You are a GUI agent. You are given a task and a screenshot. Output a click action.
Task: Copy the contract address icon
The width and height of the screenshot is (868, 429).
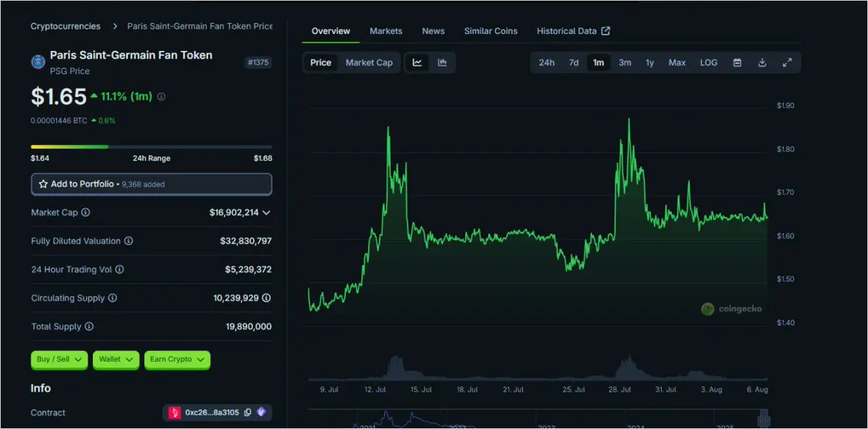coord(247,412)
